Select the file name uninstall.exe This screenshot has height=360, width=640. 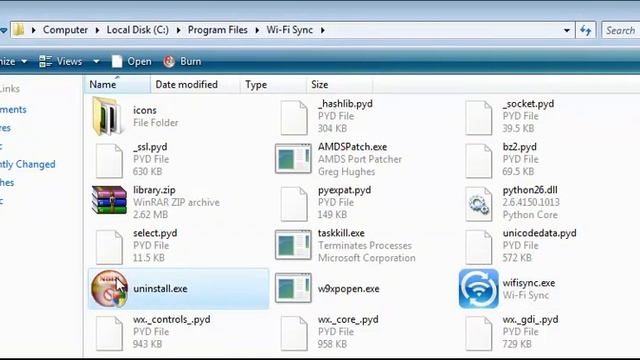click(160, 289)
